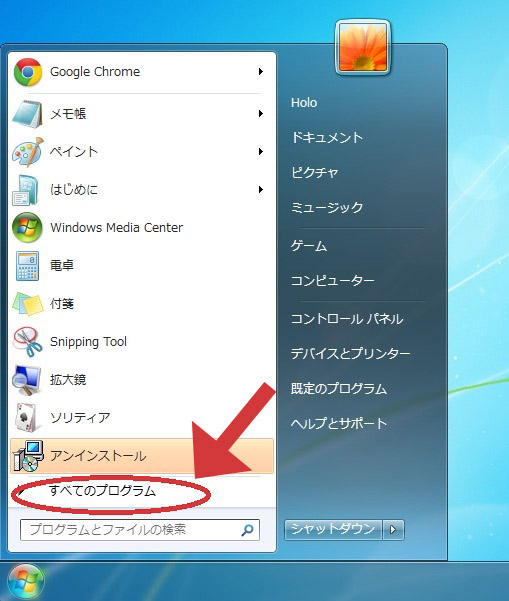Image resolution: width=509 pixels, height=601 pixels.
Task: Click the Windows Start orb
Action: (x=25, y=582)
